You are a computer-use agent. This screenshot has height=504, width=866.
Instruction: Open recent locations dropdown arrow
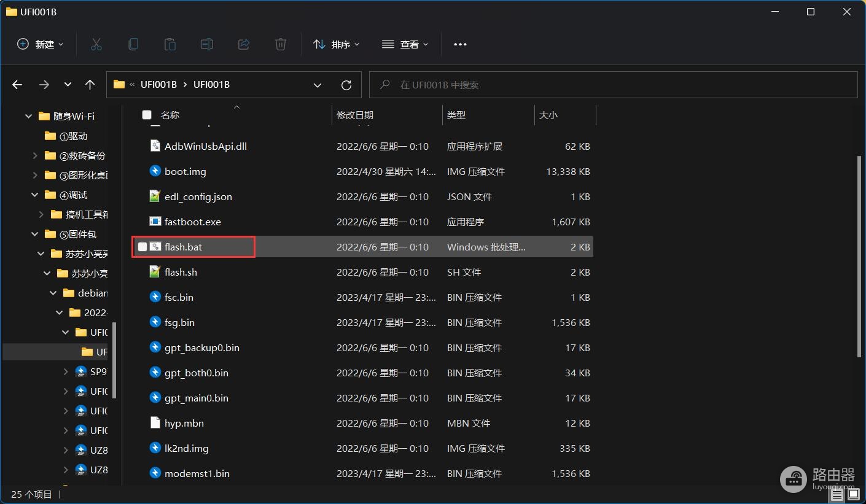(x=68, y=85)
